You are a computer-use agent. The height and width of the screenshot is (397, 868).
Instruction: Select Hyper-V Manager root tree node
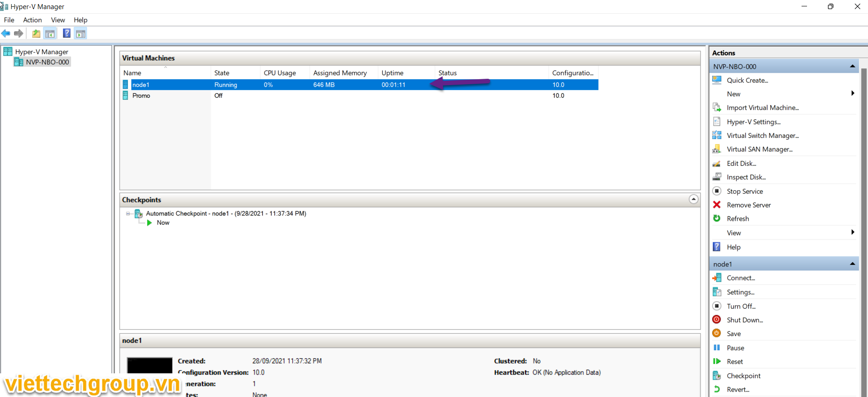tap(41, 52)
